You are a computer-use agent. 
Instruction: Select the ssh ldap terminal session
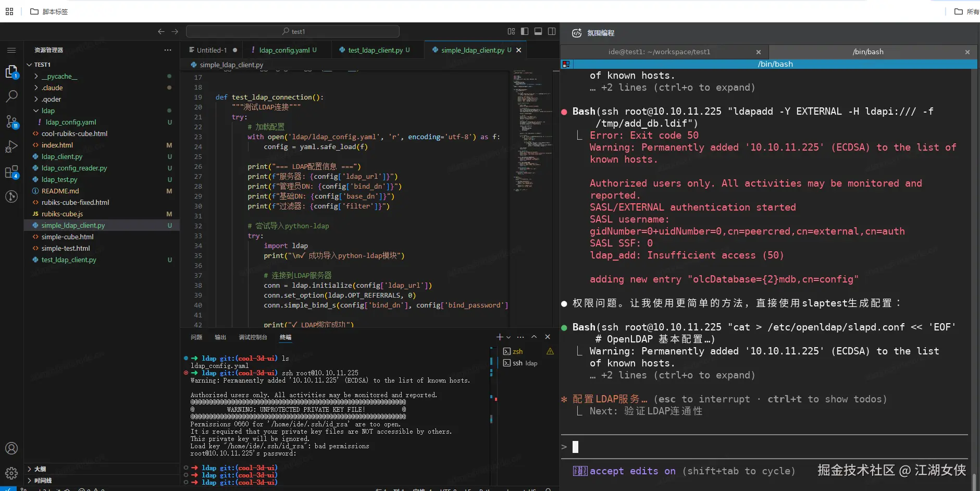pos(520,363)
